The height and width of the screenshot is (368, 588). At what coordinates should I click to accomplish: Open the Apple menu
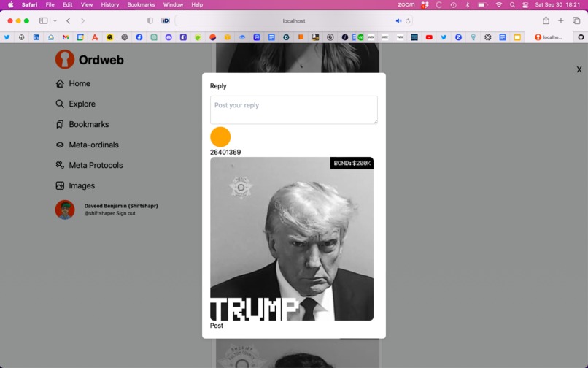click(10, 5)
